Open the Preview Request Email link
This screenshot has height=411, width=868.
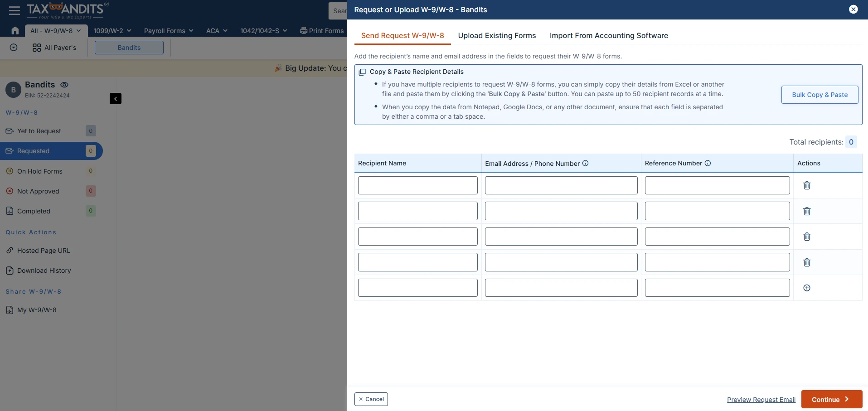(x=761, y=399)
